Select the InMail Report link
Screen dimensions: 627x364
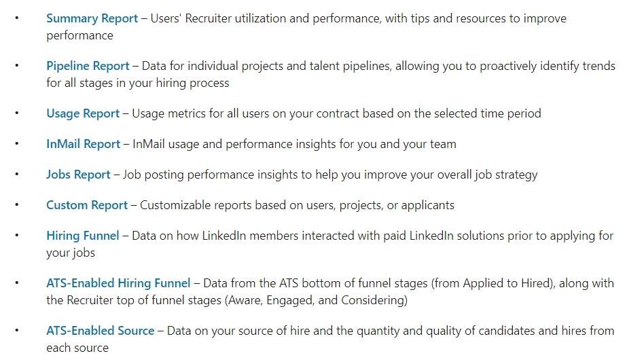click(83, 144)
